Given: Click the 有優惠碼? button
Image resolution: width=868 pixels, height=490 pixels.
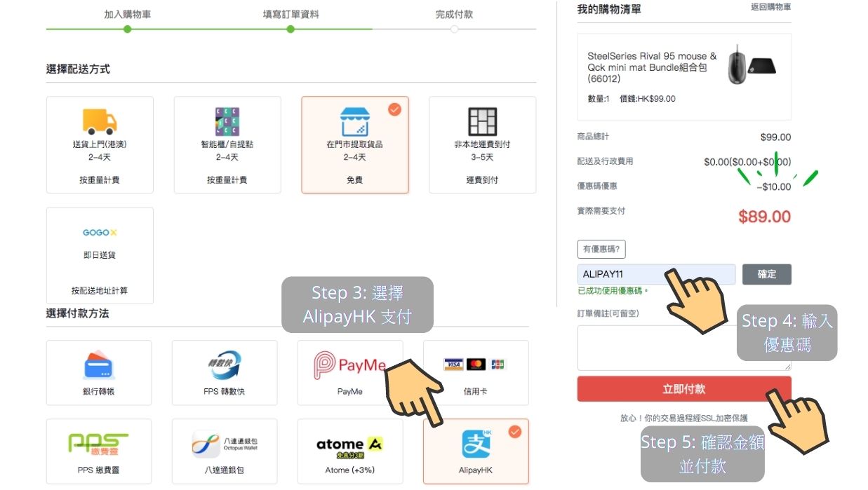Looking at the screenshot, I should point(601,249).
